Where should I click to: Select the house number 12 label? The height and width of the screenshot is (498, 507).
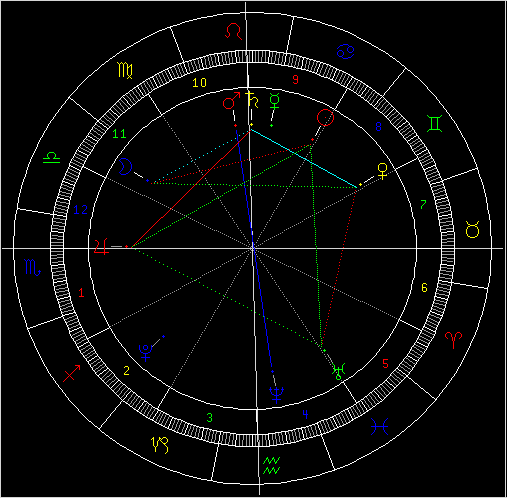tap(80, 210)
